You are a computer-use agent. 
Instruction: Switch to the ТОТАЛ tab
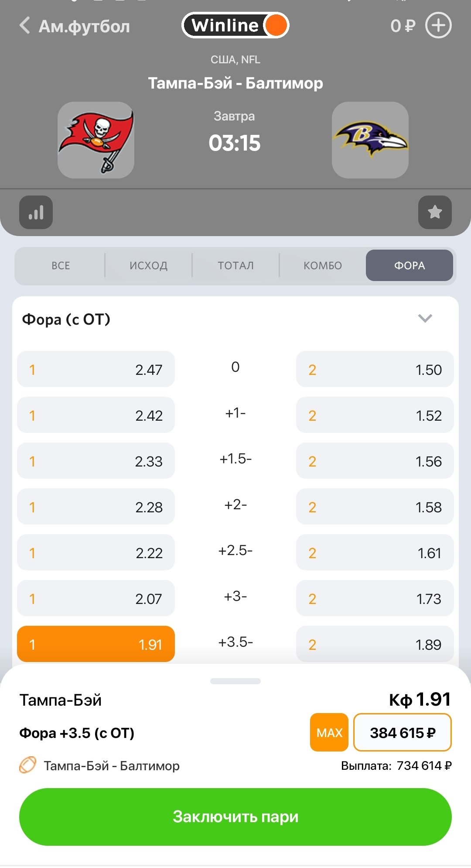point(235,265)
